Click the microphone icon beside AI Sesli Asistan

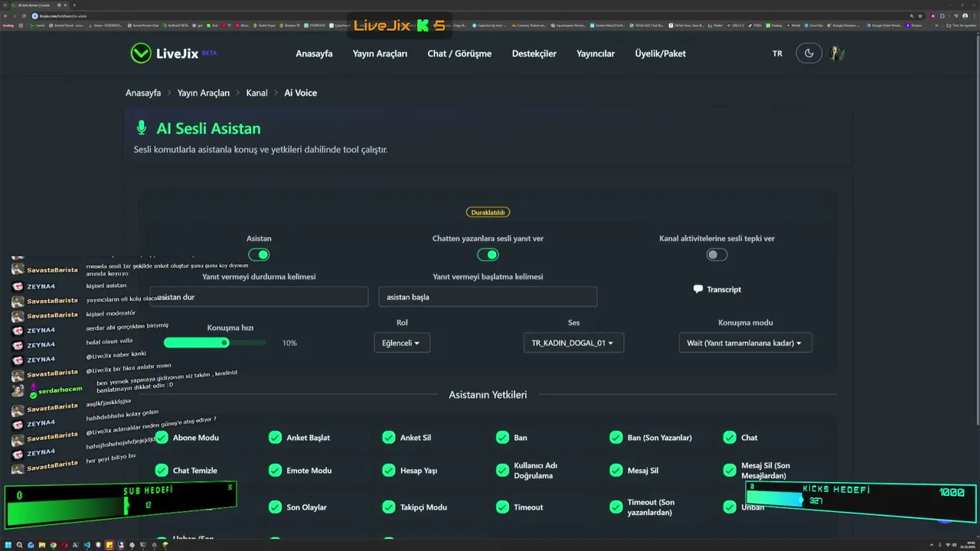[x=141, y=128]
